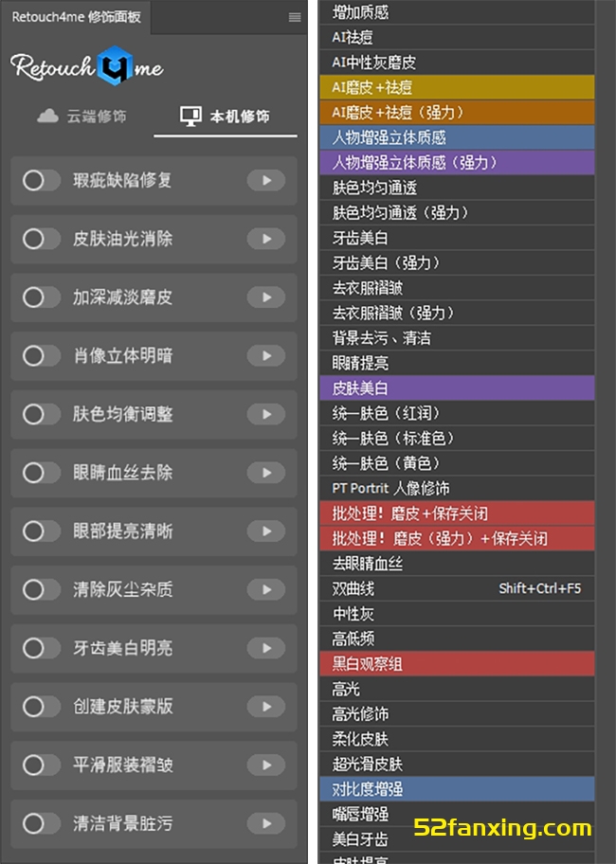Toggle the 眼部提亮清晰 switch
Screen dimensions: 616x864
(x=41, y=531)
